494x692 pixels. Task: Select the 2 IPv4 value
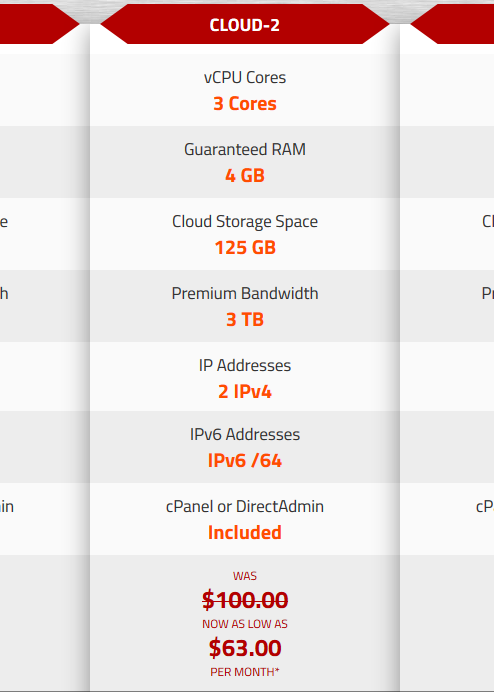click(x=245, y=391)
